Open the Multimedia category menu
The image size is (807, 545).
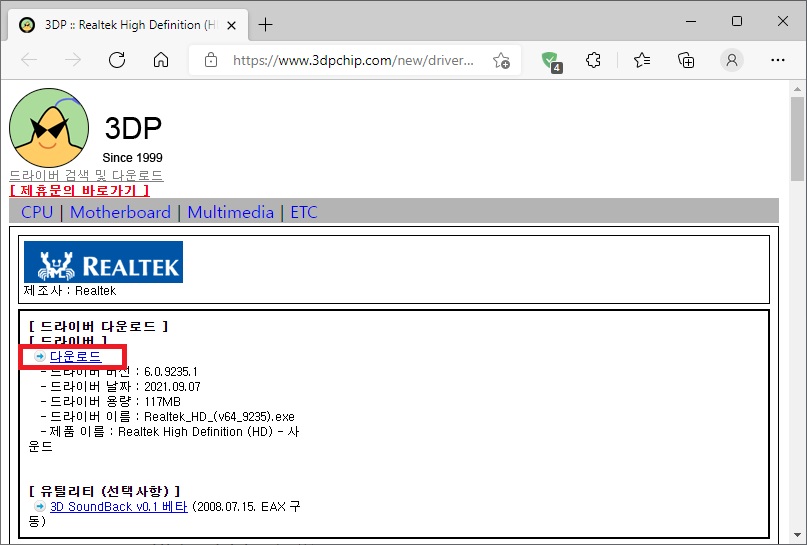click(231, 212)
